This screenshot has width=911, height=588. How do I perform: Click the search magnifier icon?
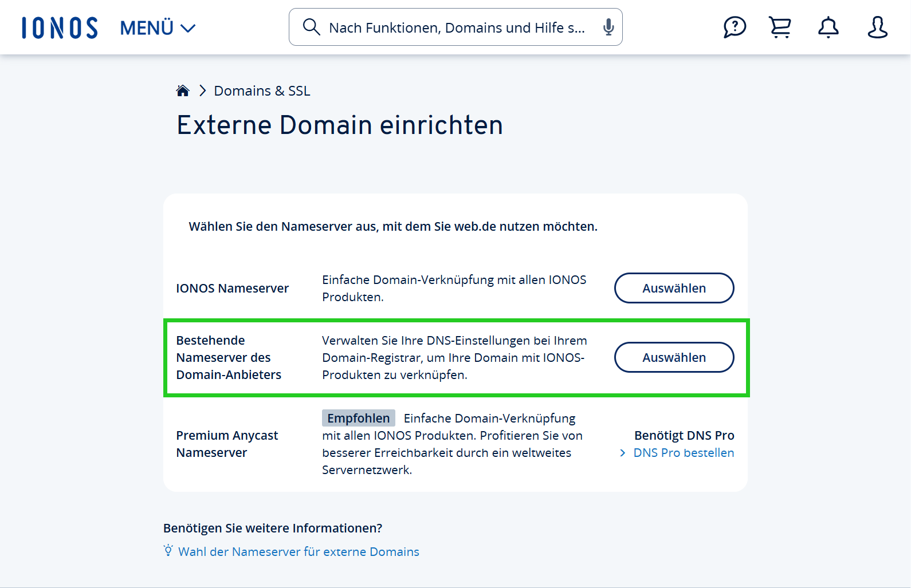pyautogui.click(x=311, y=27)
